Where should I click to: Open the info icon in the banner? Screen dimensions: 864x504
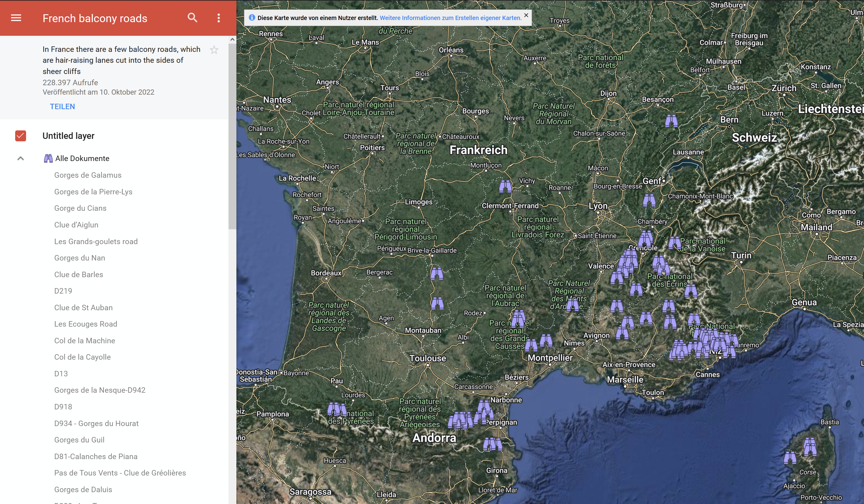tap(252, 18)
